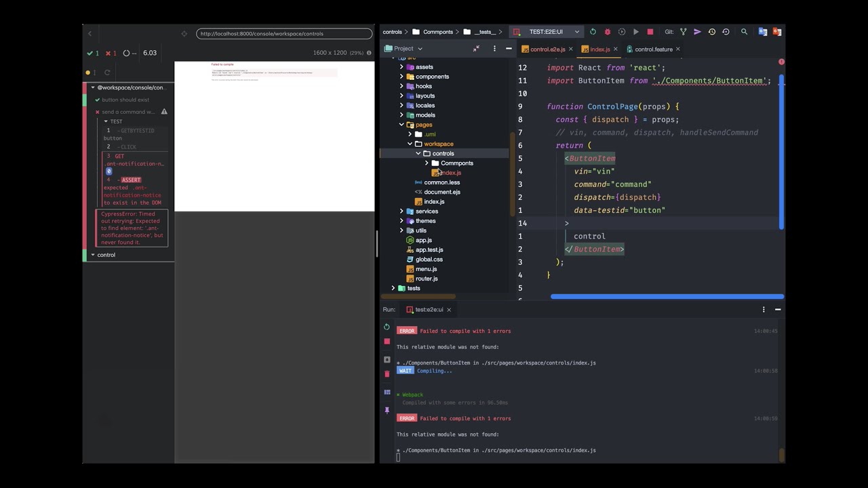This screenshot has width=868, height=488.
Task: Clear Run output with the trash icon
Action: tap(387, 373)
